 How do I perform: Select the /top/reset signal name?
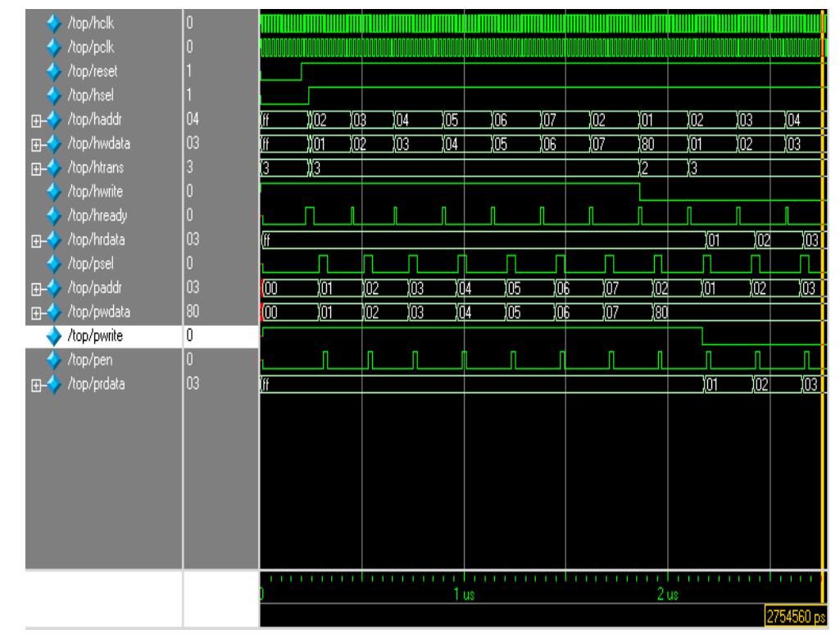point(92,71)
